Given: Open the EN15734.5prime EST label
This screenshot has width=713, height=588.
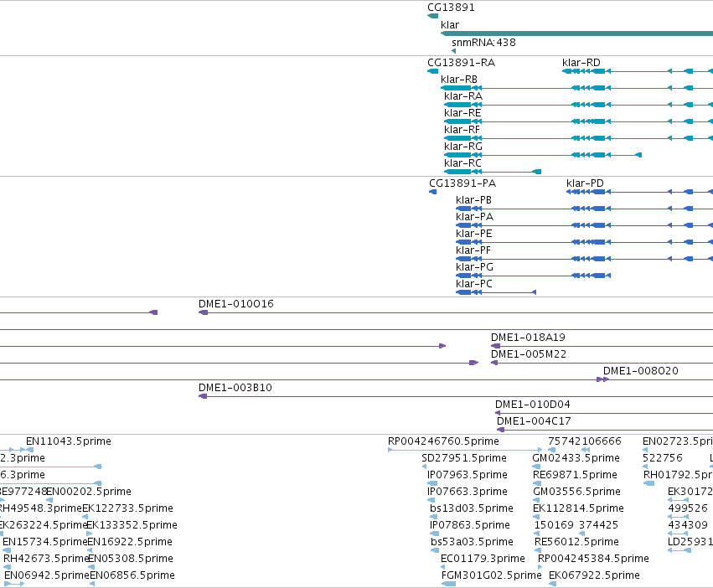Looking at the screenshot, I should pyautogui.click(x=44, y=543).
